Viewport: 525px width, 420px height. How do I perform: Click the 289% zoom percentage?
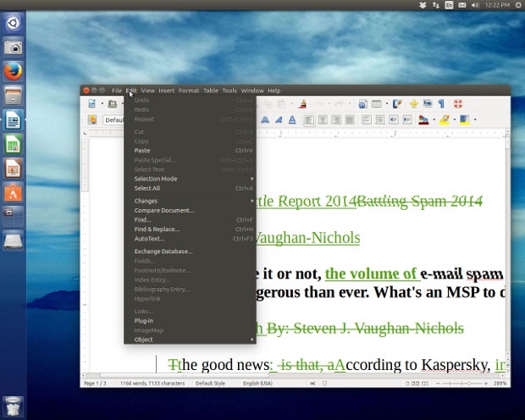[x=500, y=383]
